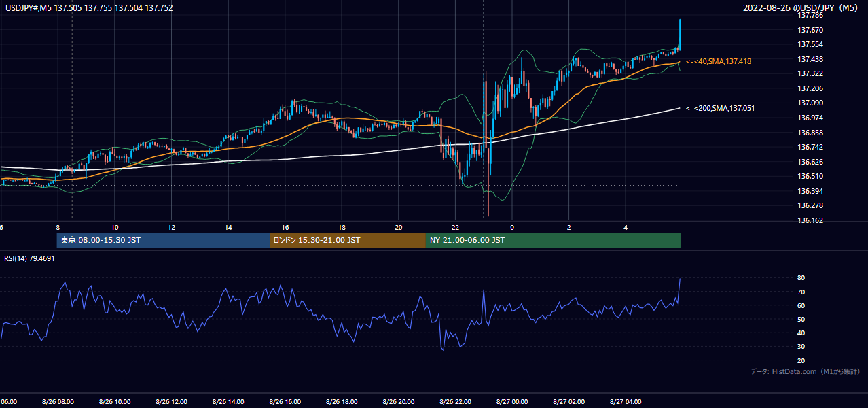The height and width of the screenshot is (408, 868).
Task: Click price axis value 137.206
Action: coord(810,88)
